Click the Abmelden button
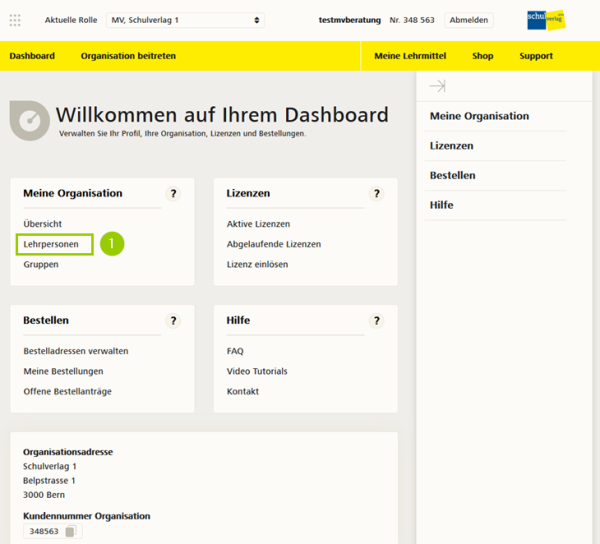 pyautogui.click(x=469, y=20)
